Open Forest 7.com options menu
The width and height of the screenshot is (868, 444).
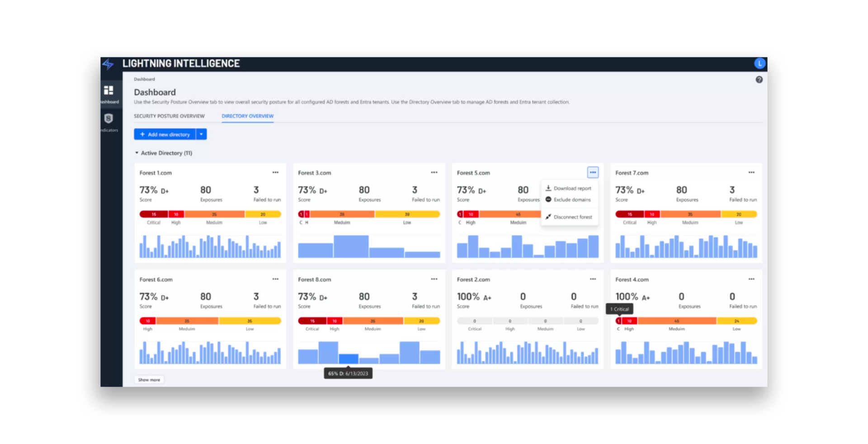751,172
